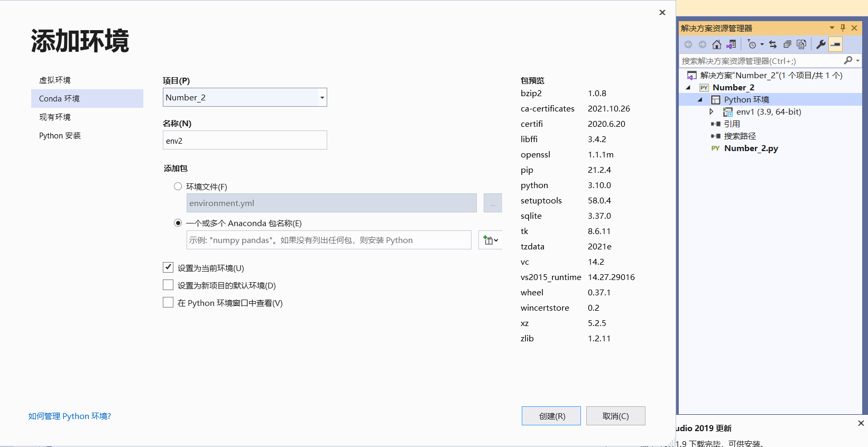The height and width of the screenshot is (447, 868).
Task: Open the Solution Explorer window position menu arrow
Action: click(x=832, y=28)
